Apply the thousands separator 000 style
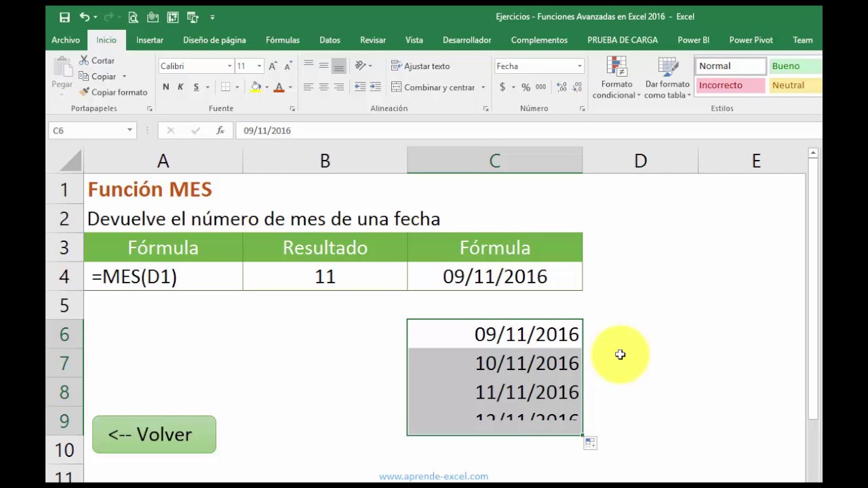The image size is (868, 488). click(x=540, y=87)
